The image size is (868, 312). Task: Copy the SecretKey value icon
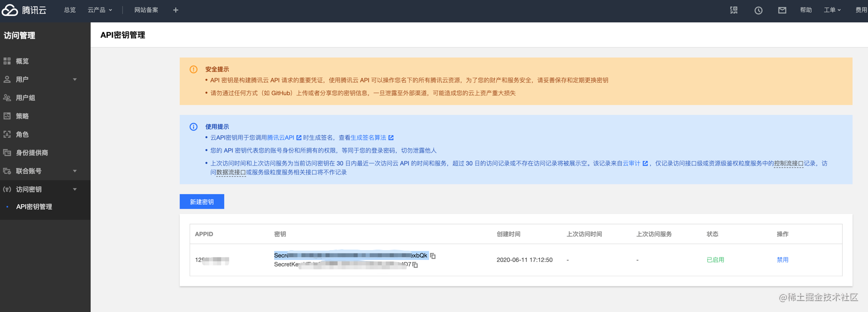tap(416, 265)
